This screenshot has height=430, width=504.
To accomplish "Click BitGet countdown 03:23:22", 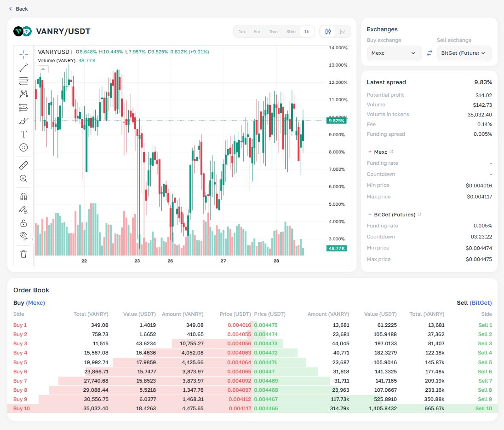I will tap(481, 237).
